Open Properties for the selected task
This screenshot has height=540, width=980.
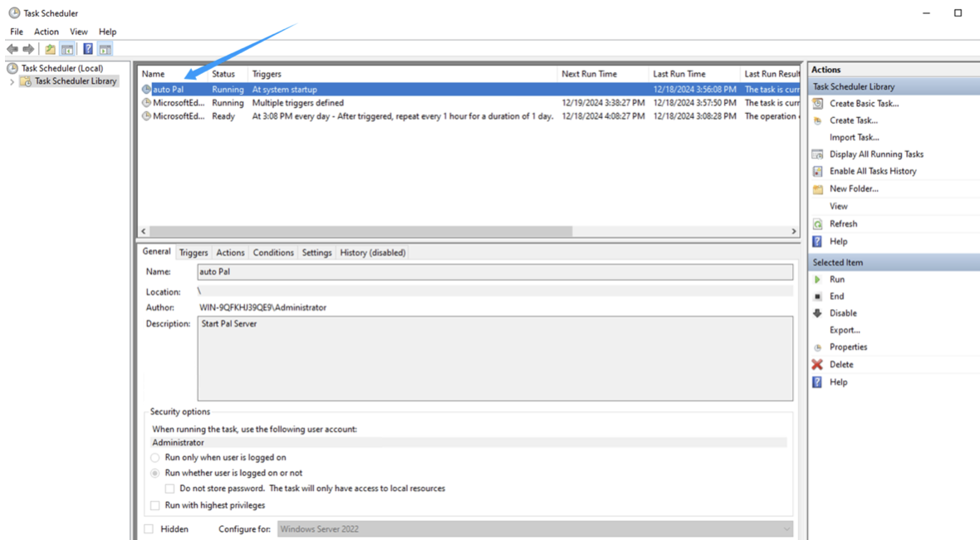(x=849, y=346)
